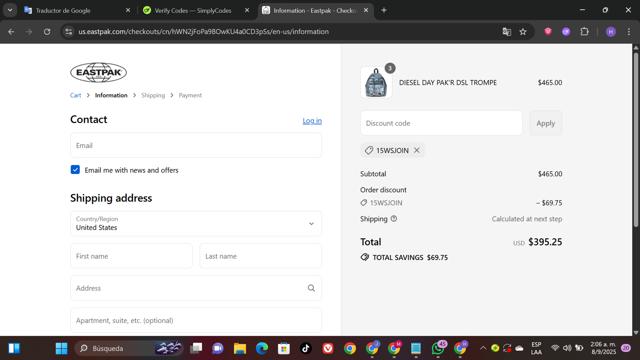Click the Diesel Day Pak'r product thumbnail
The width and height of the screenshot is (640, 360).
(x=376, y=83)
